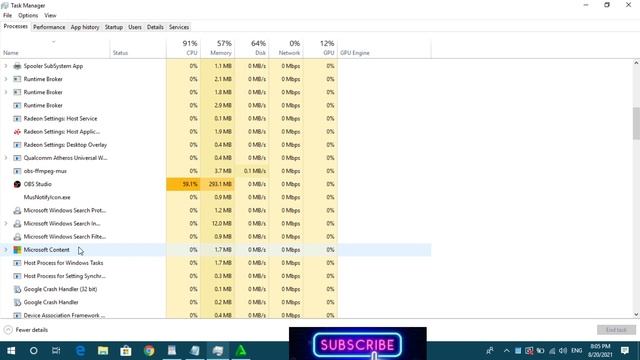Click the Microsoft Windows Search In... icon
Image resolution: width=640 pixels, height=360 pixels.
[x=17, y=223]
